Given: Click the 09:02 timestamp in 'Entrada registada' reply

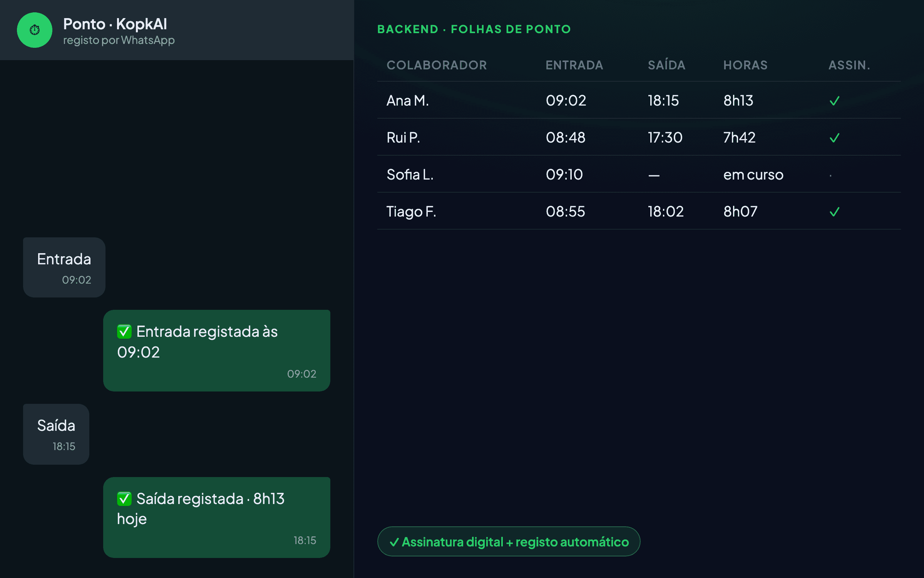Looking at the screenshot, I should point(302,374).
